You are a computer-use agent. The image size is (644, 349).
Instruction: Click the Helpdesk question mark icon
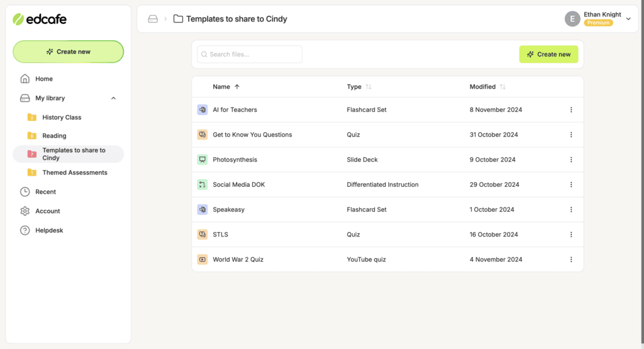(25, 230)
